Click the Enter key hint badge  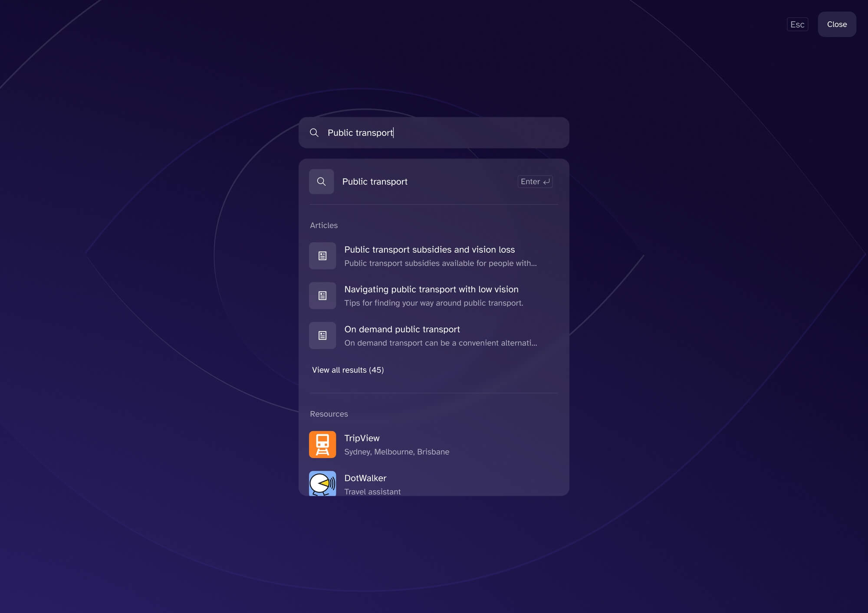pos(535,181)
